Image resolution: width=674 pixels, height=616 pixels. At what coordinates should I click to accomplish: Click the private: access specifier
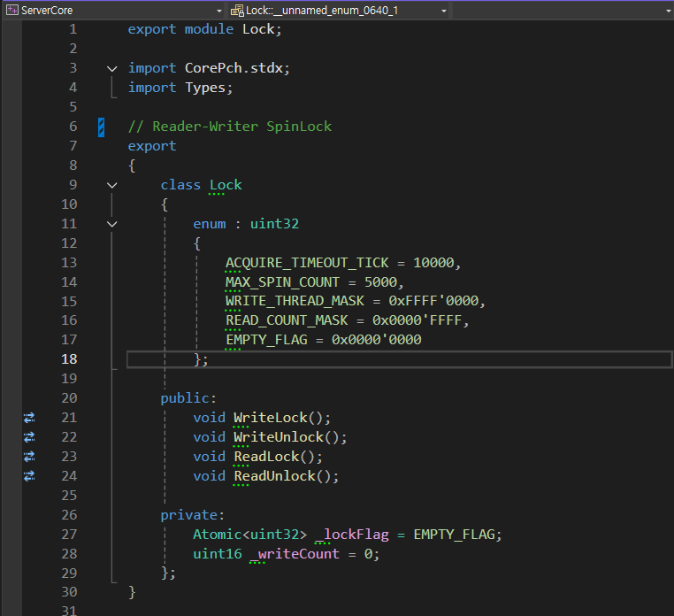(x=192, y=515)
